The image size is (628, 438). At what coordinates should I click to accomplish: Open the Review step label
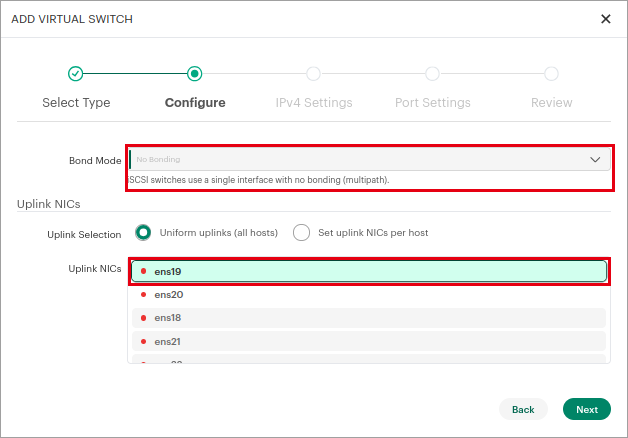click(x=552, y=102)
